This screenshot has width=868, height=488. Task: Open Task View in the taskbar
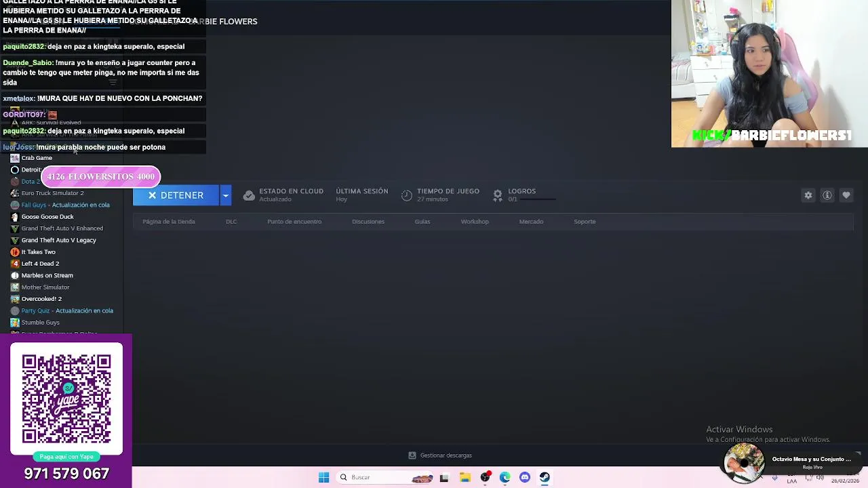click(444, 477)
